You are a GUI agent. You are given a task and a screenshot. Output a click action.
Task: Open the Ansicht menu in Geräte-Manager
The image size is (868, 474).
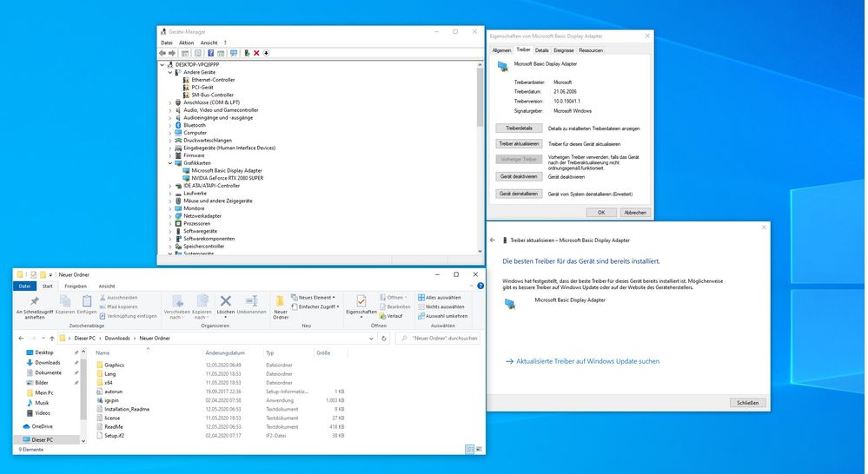pyautogui.click(x=209, y=43)
